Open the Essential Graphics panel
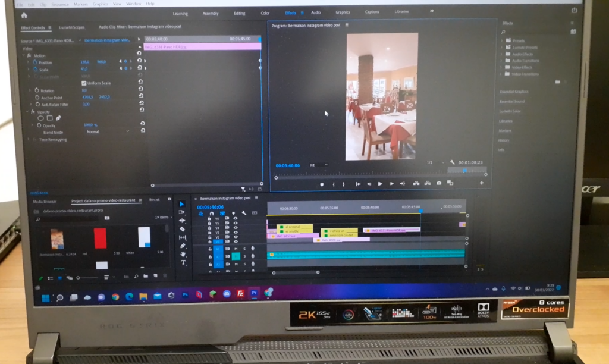The image size is (609, 364). point(514,92)
